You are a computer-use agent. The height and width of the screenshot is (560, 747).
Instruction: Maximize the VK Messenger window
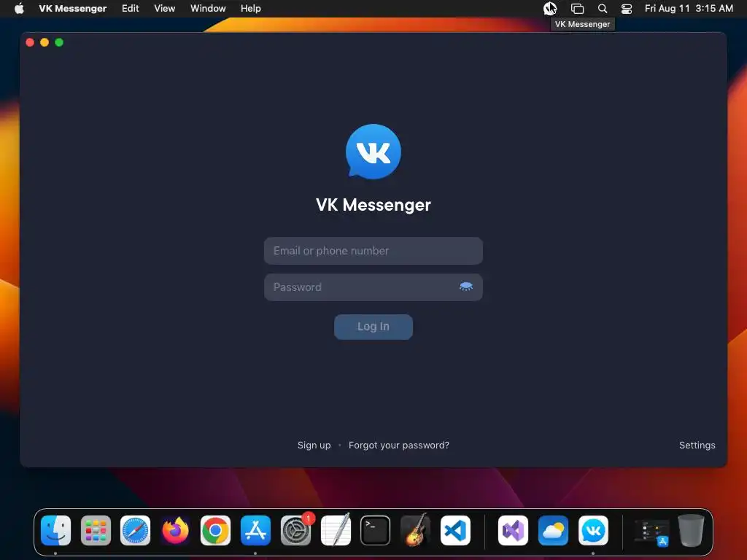[x=59, y=42]
